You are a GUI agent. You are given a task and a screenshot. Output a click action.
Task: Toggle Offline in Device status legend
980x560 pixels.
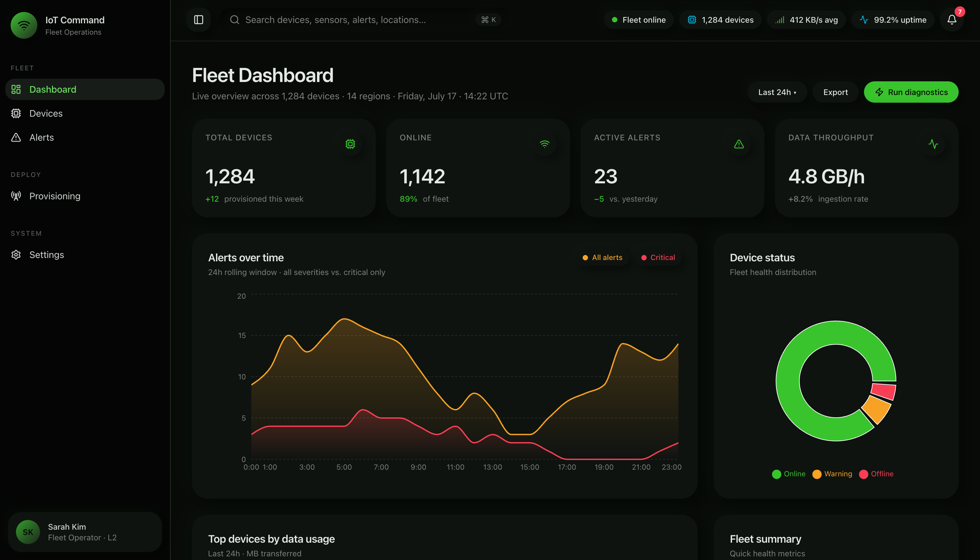point(876,474)
